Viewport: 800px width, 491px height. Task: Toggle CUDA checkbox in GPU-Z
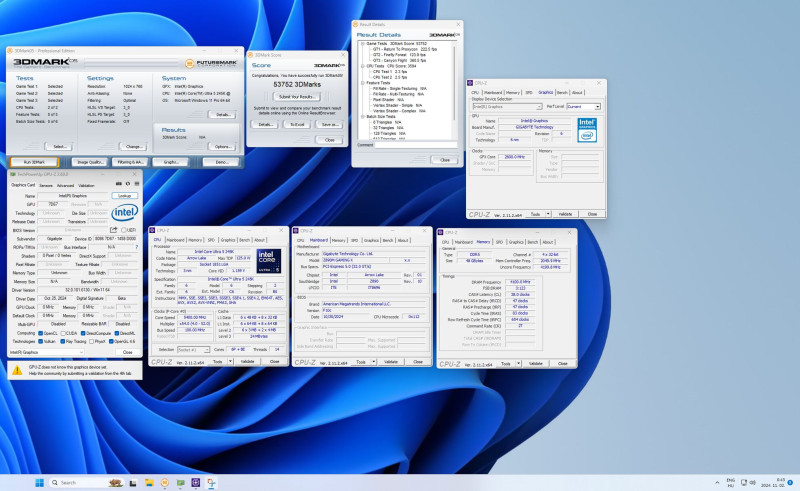[62, 333]
